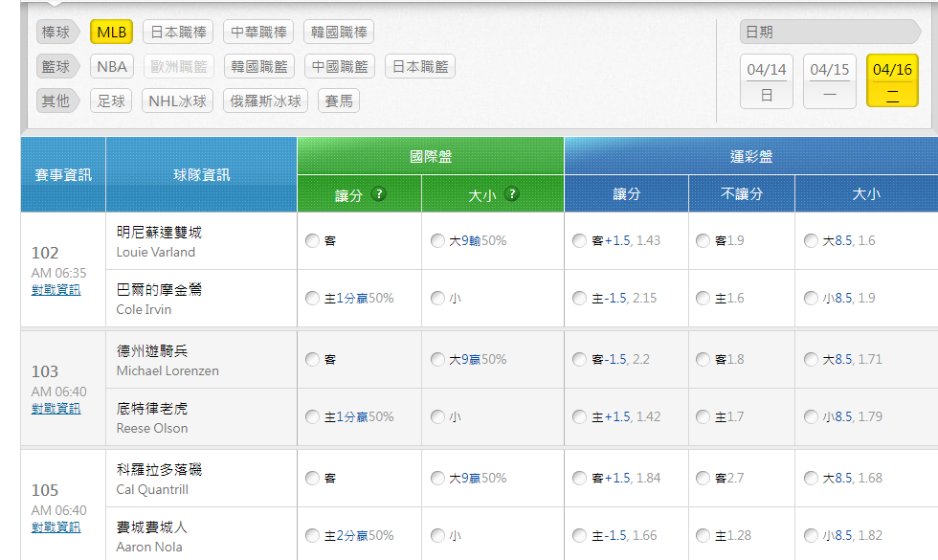Click the 國際盤 column header
The height and width of the screenshot is (560, 938).
pos(431,156)
